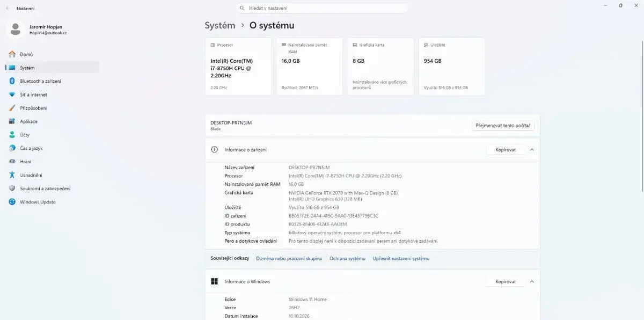This screenshot has height=320, width=644.
Task: Click the Verze 26H2 value
Action: (x=295, y=308)
